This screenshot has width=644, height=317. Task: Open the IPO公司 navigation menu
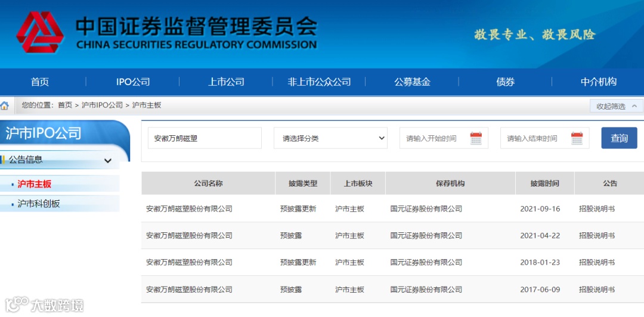pyautogui.click(x=132, y=82)
